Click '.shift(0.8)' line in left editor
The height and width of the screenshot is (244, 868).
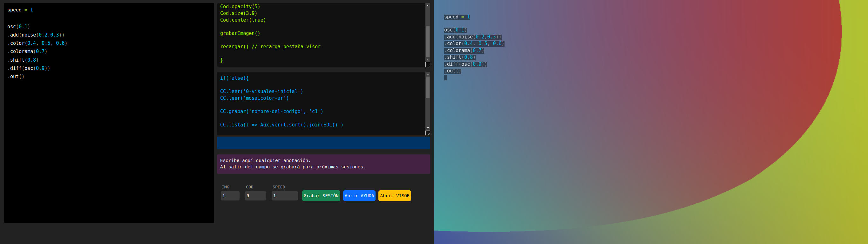point(23,60)
